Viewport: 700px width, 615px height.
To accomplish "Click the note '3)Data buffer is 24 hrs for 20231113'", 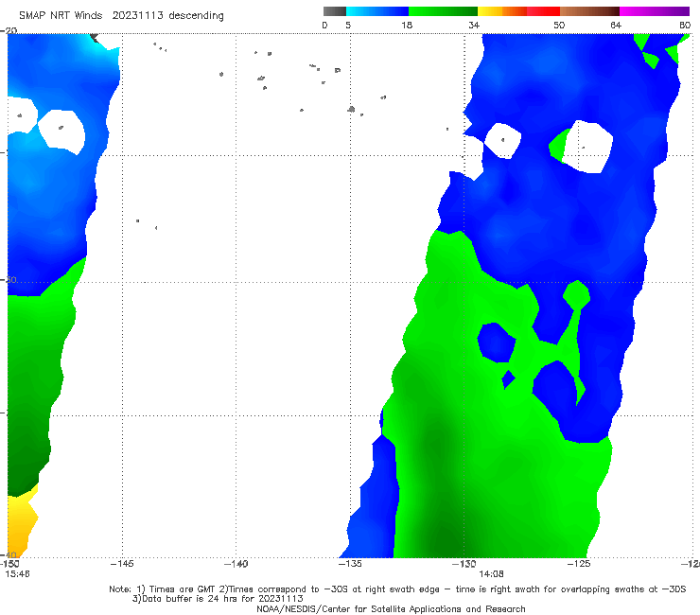I will pyautogui.click(x=218, y=599).
